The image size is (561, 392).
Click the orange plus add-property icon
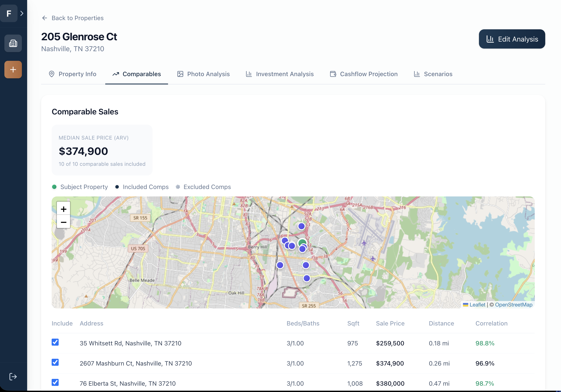[13, 70]
